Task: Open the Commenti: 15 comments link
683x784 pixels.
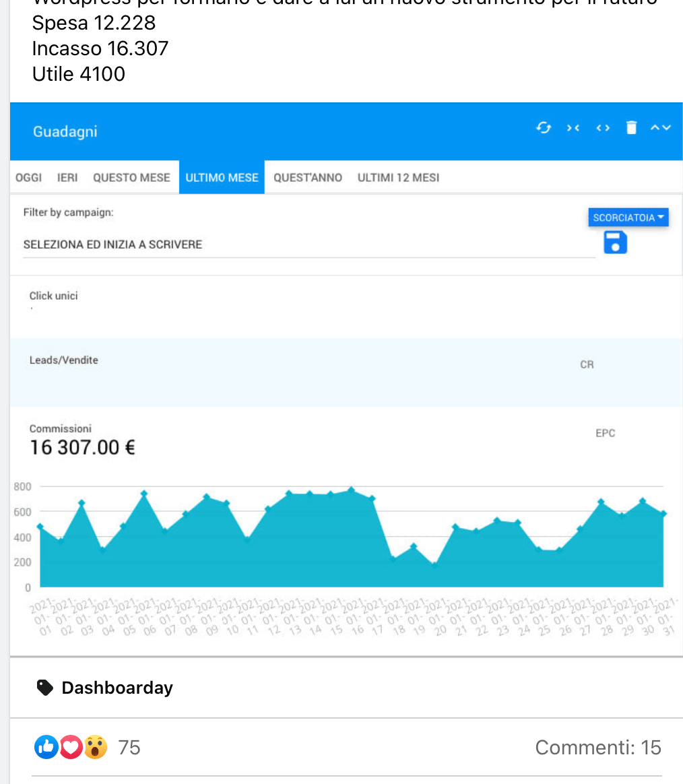Action: point(598,748)
